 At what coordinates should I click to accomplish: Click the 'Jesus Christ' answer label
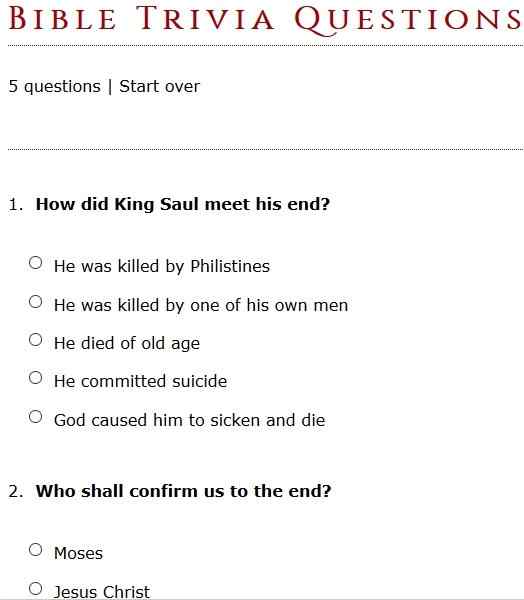click(102, 592)
